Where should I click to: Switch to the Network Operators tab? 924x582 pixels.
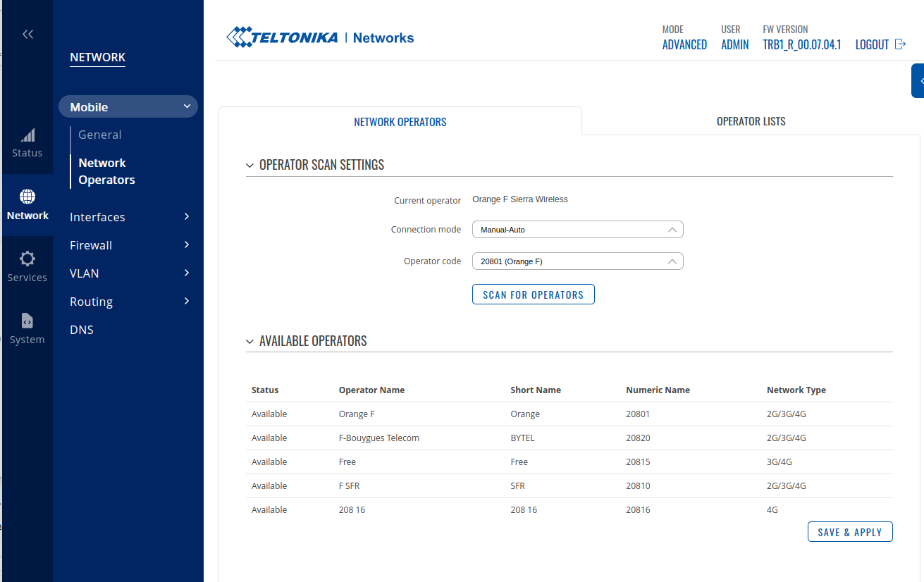(400, 122)
